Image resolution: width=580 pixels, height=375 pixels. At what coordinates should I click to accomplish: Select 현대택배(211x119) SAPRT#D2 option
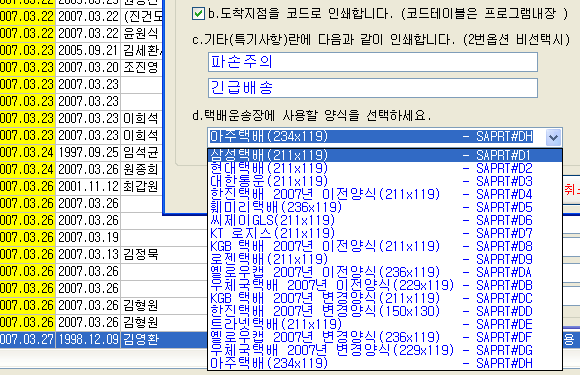coord(385,168)
